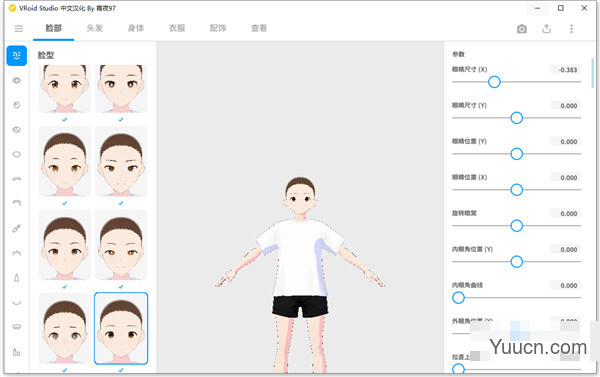Select the eye set category icon
This screenshot has width=600, height=377.
pos(16,80)
